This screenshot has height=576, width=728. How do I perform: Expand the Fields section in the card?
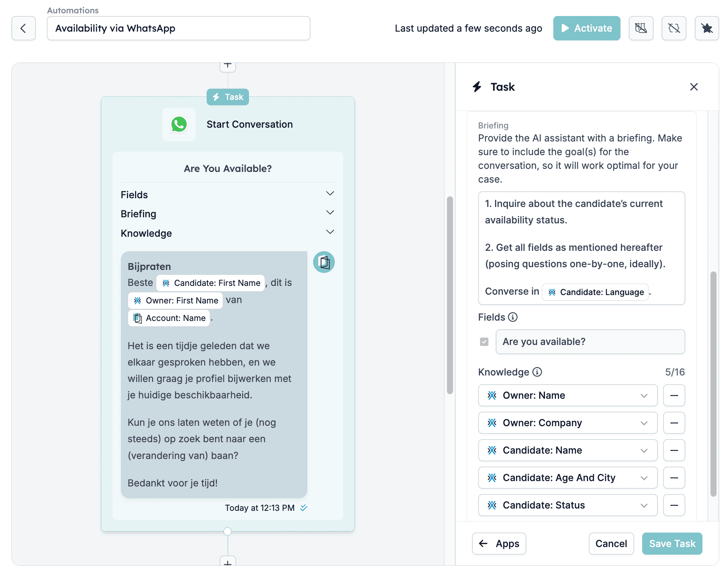228,194
